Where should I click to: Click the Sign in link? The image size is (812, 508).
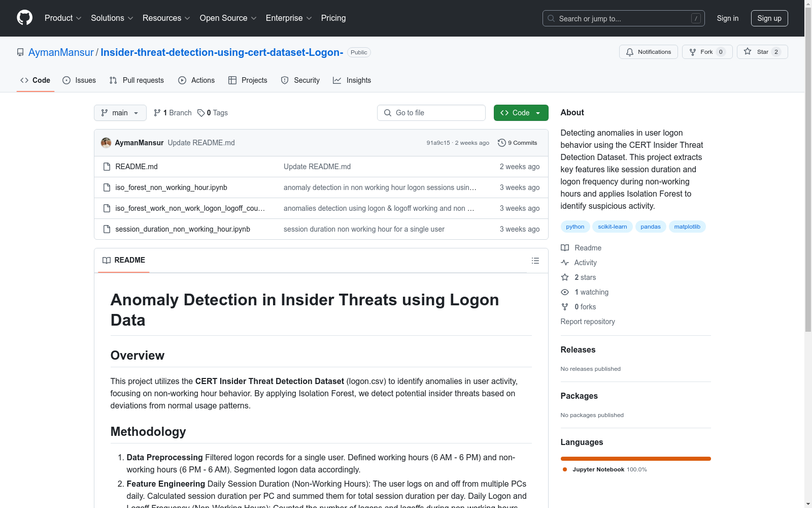(x=728, y=18)
